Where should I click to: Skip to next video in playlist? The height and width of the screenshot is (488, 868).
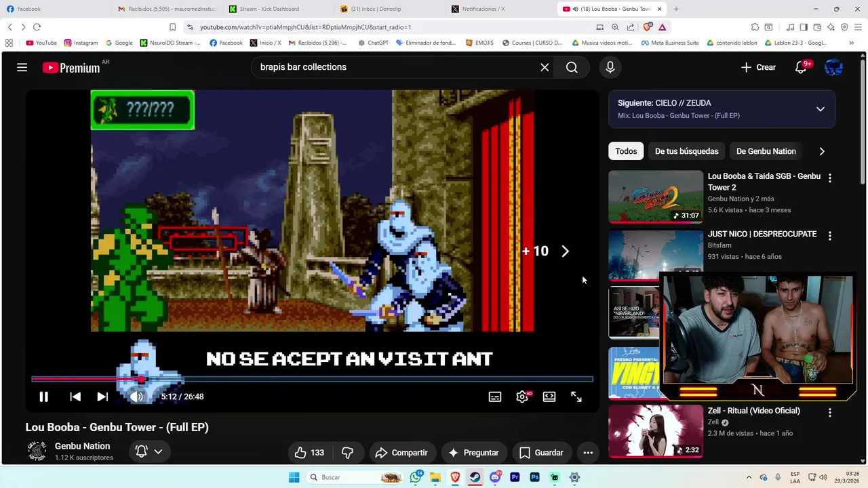(x=102, y=396)
